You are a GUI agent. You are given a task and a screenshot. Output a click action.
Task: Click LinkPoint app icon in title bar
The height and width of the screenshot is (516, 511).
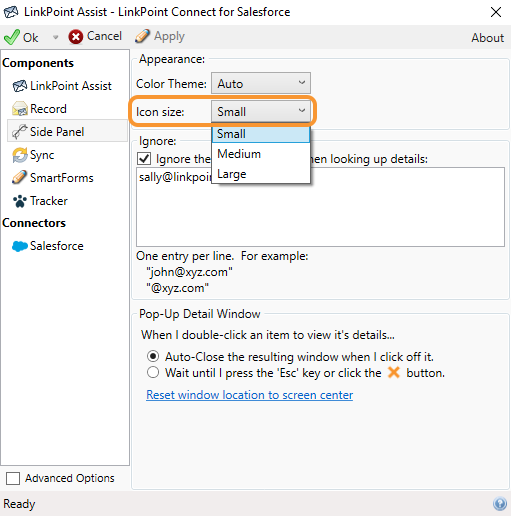coord(11,12)
